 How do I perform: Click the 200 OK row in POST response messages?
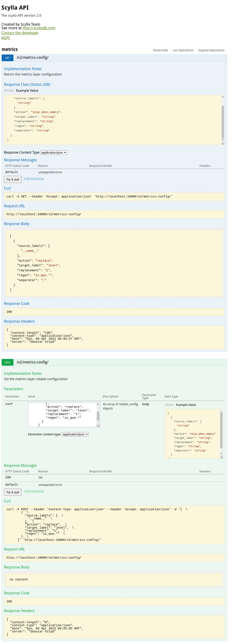114,478
